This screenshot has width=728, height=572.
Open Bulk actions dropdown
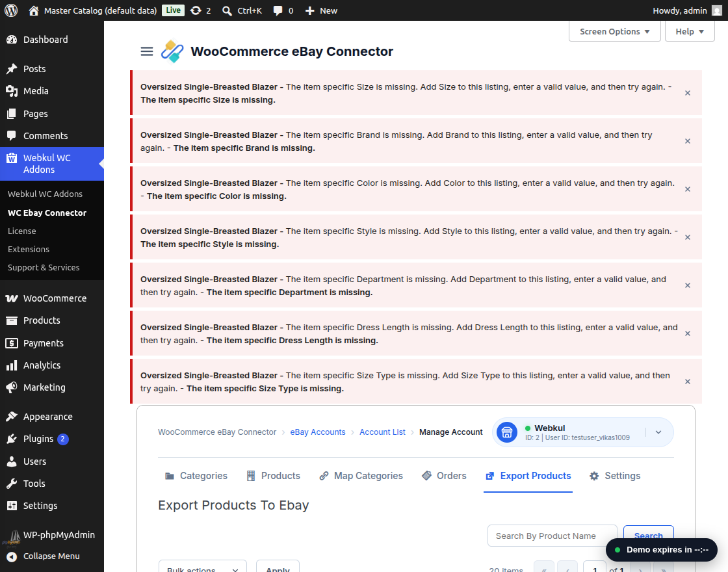pyautogui.click(x=202, y=567)
